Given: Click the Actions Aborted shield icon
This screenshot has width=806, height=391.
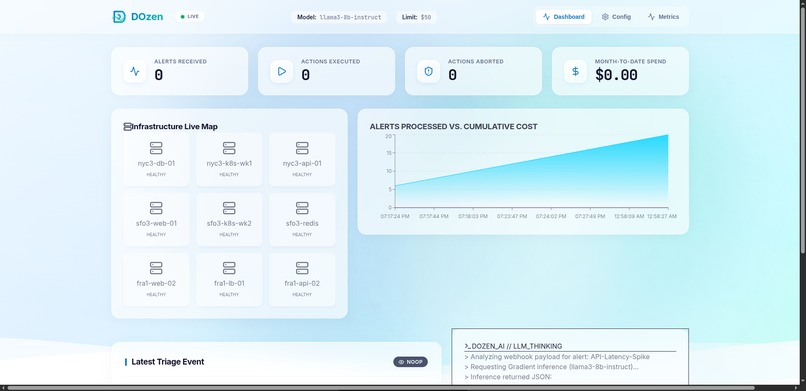Looking at the screenshot, I should click(x=429, y=71).
